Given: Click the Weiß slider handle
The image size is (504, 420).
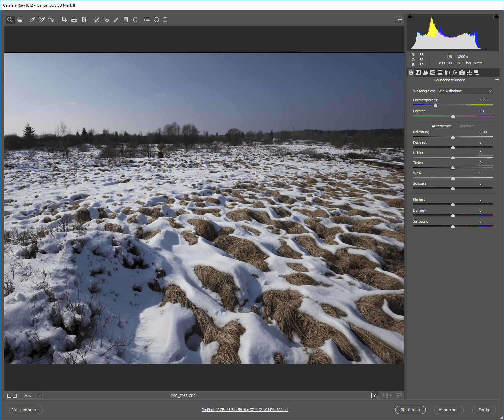Looking at the screenshot, I should (453, 178).
